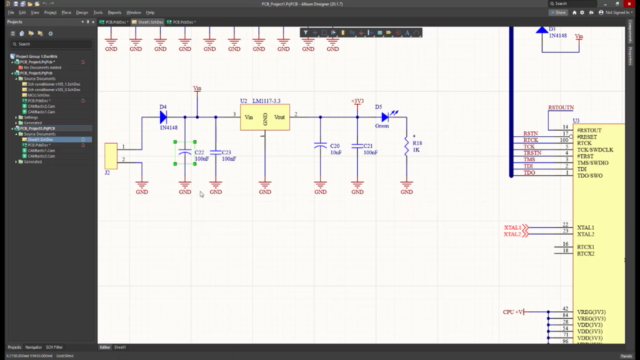Select the selected C22 capacitor symbol
Screen dimensions: 640x360
tap(185, 153)
